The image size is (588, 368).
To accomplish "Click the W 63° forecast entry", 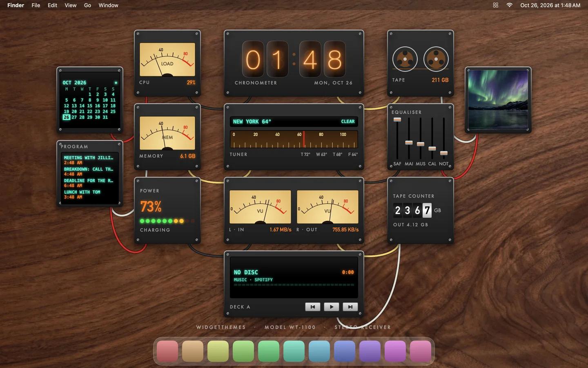I will click(x=321, y=155).
